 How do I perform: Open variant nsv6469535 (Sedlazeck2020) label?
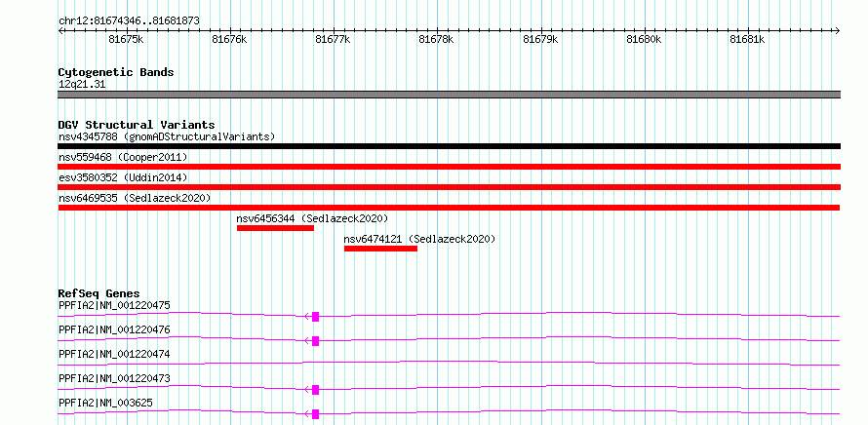pos(135,198)
